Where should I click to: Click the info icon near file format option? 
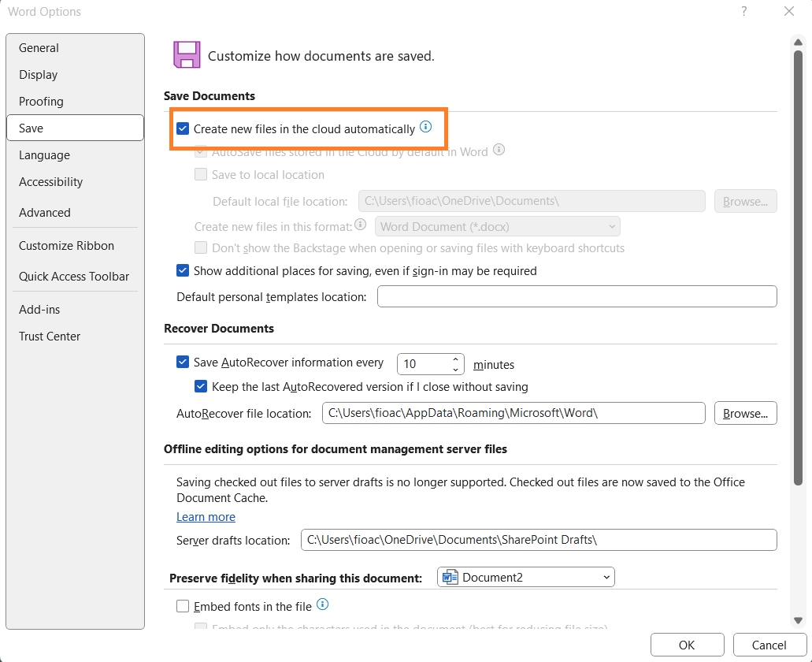pyautogui.click(x=360, y=224)
